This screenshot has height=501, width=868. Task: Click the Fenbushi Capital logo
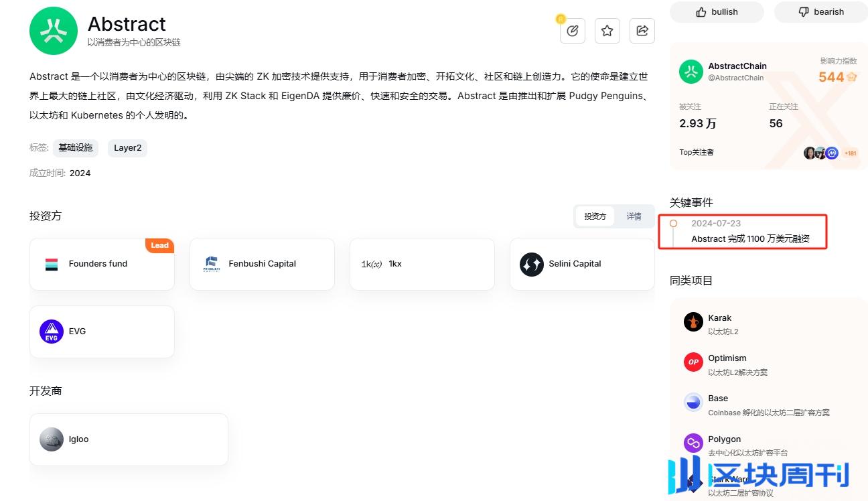212,264
